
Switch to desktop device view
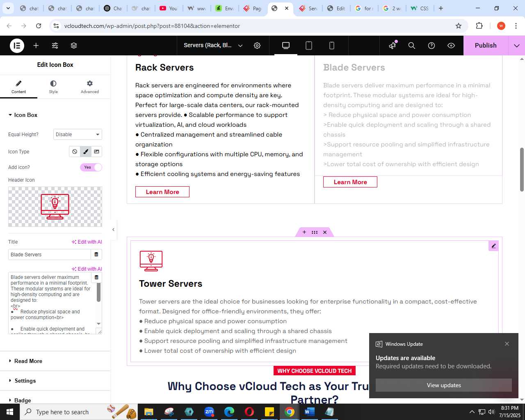[286, 46]
